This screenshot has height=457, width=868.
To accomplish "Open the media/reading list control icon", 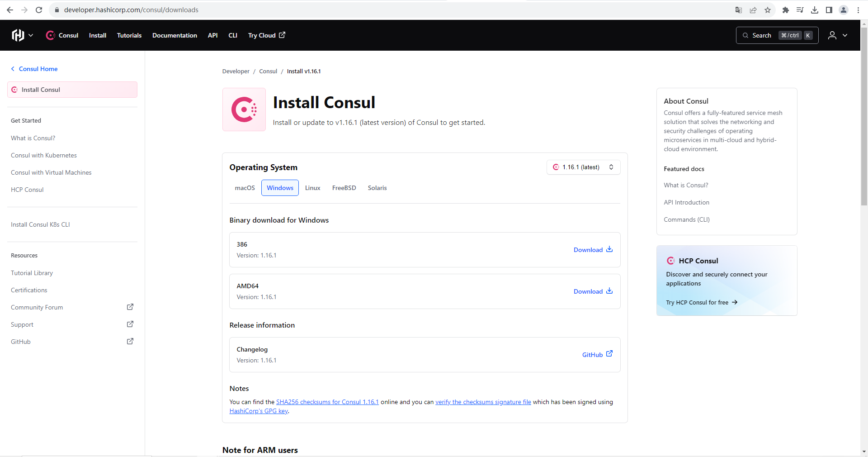I will 800,10.
